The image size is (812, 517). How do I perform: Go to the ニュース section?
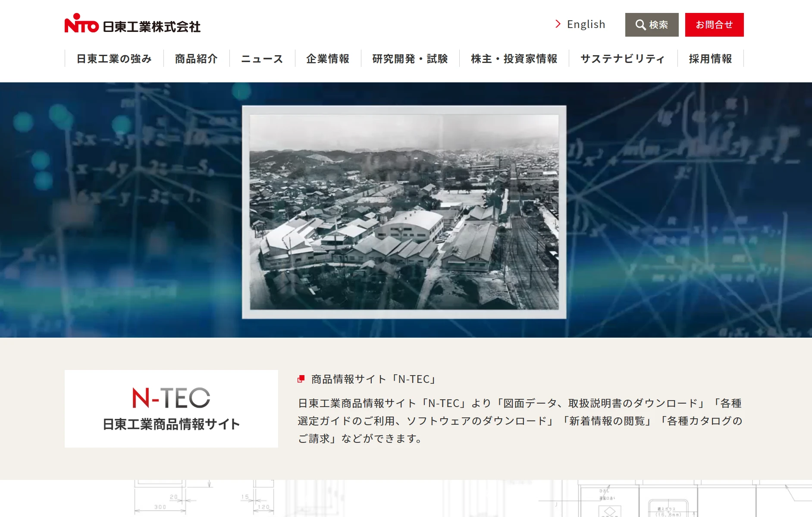[262, 59]
